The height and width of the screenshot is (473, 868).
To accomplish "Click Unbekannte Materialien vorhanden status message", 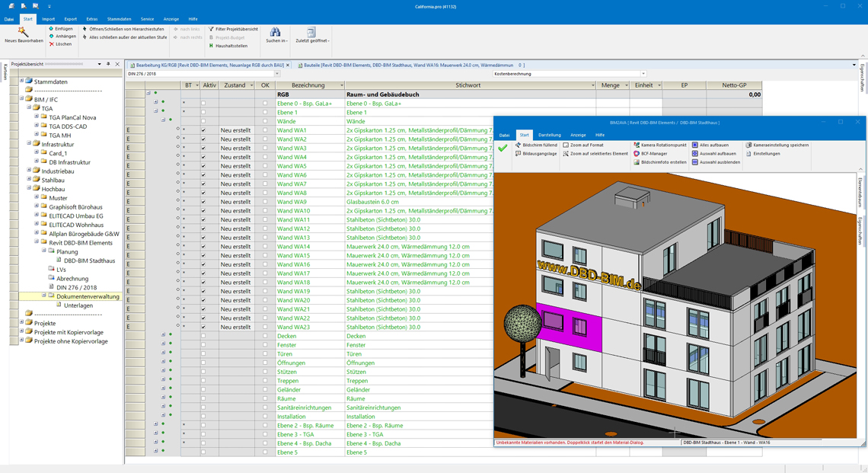I will tap(570, 443).
